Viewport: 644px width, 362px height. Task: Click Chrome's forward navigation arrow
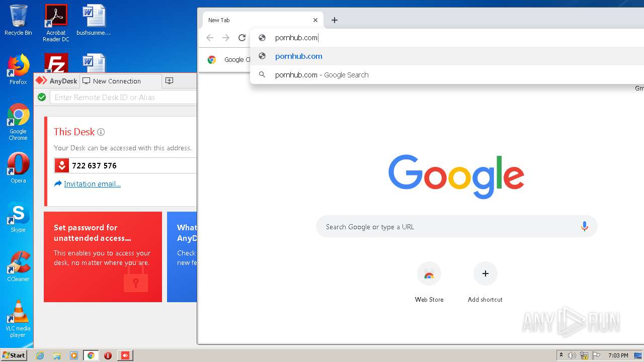(x=226, y=38)
